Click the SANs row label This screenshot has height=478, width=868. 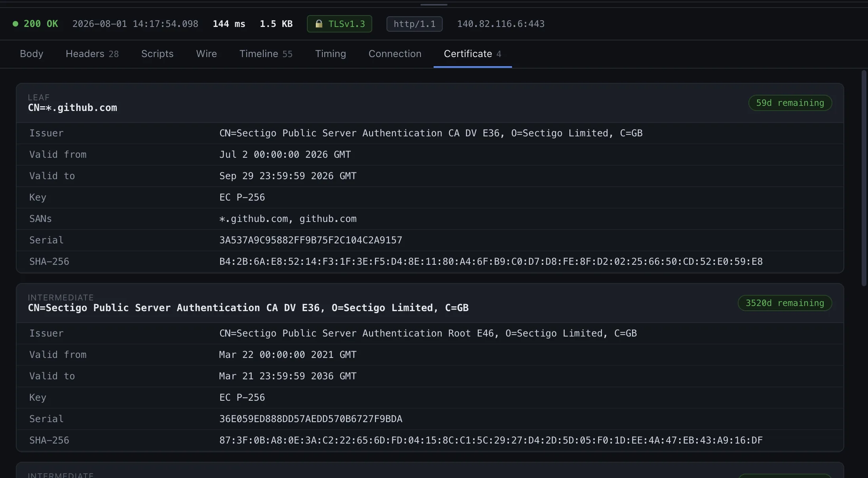pyautogui.click(x=40, y=219)
